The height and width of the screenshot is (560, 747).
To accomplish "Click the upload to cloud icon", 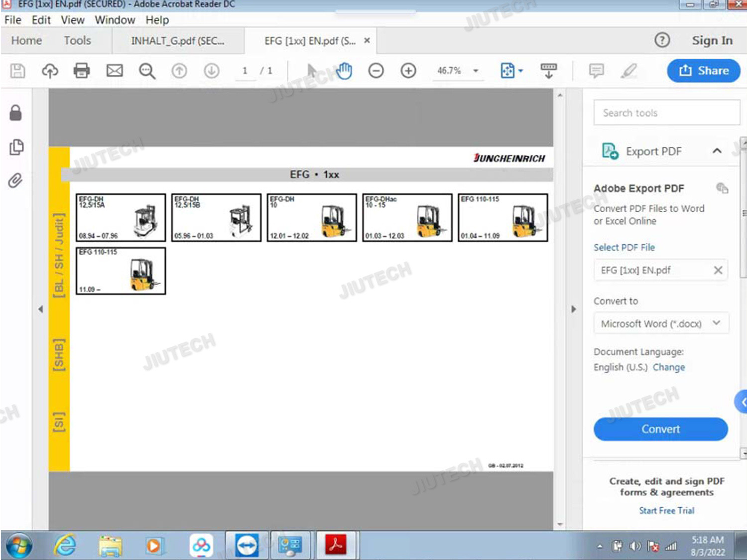I will point(50,71).
